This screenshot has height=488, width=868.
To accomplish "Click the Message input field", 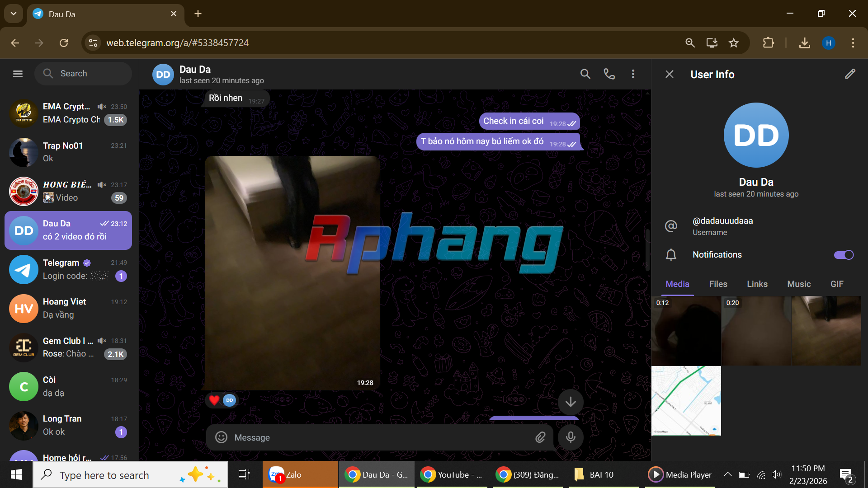I will pos(380,437).
